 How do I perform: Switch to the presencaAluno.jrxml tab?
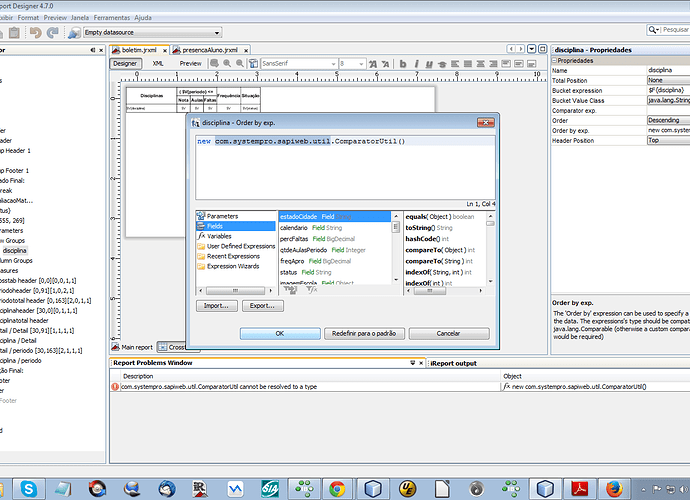tap(207, 48)
